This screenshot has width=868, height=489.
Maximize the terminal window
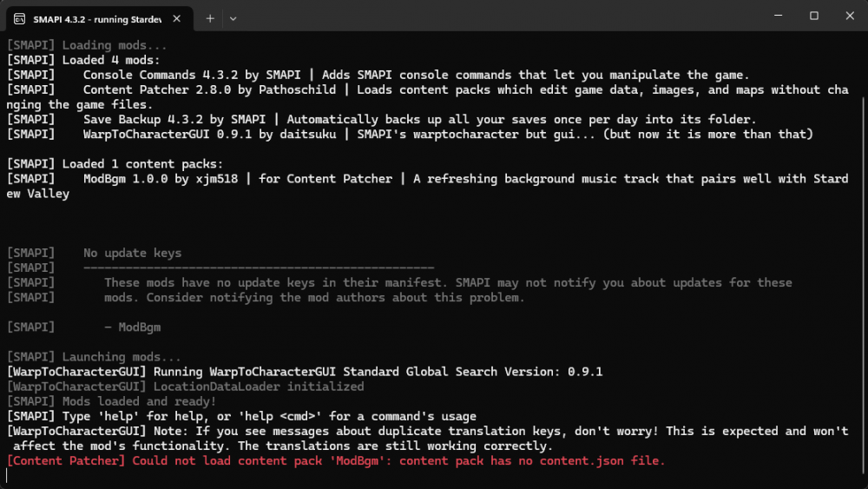[814, 16]
